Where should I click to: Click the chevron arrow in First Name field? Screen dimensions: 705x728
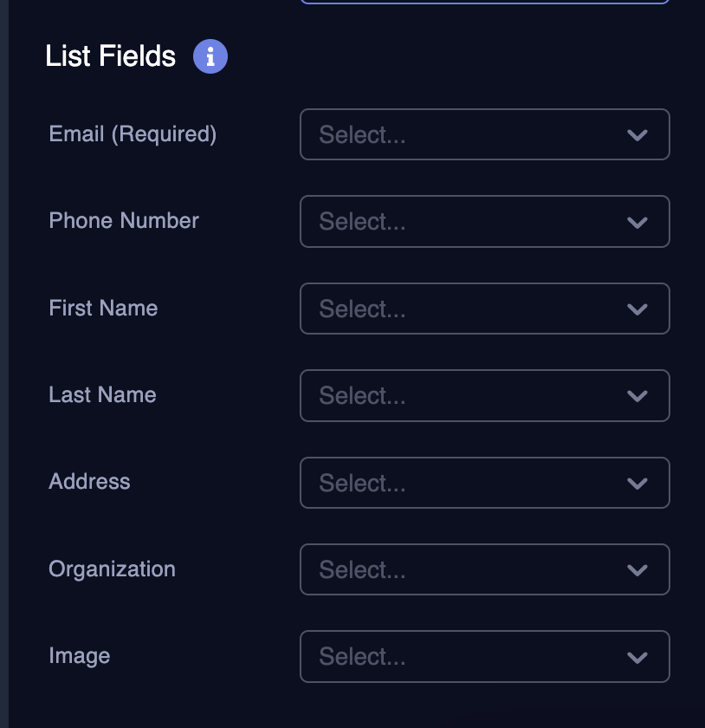[x=637, y=309]
